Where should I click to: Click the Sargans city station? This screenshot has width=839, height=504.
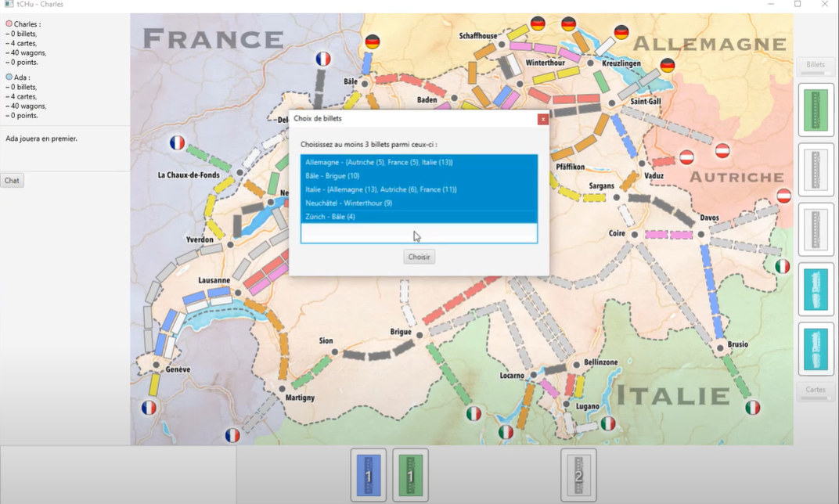coord(617,197)
